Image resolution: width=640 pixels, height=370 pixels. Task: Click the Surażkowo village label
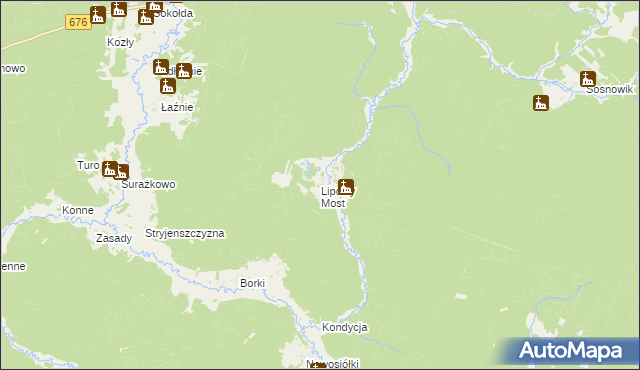coord(148,184)
